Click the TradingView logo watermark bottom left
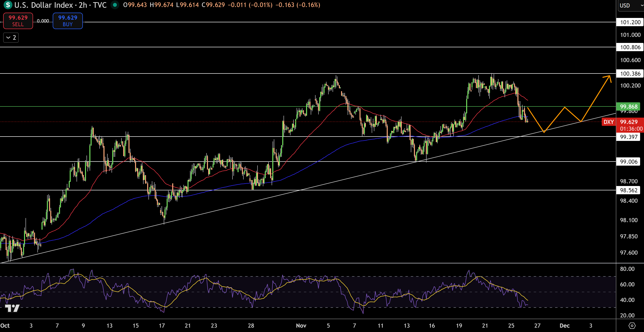This screenshot has height=332, width=644. click(12, 308)
